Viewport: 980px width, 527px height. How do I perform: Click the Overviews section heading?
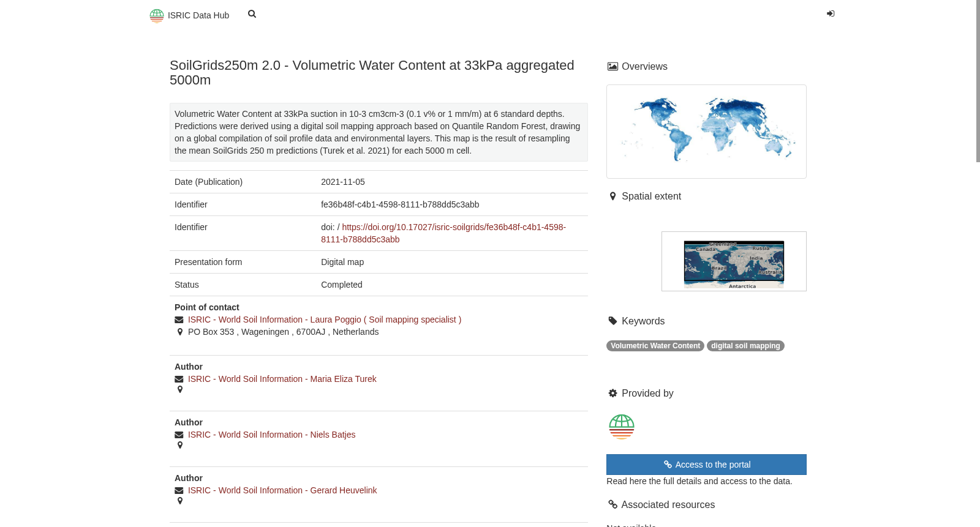[644, 66]
